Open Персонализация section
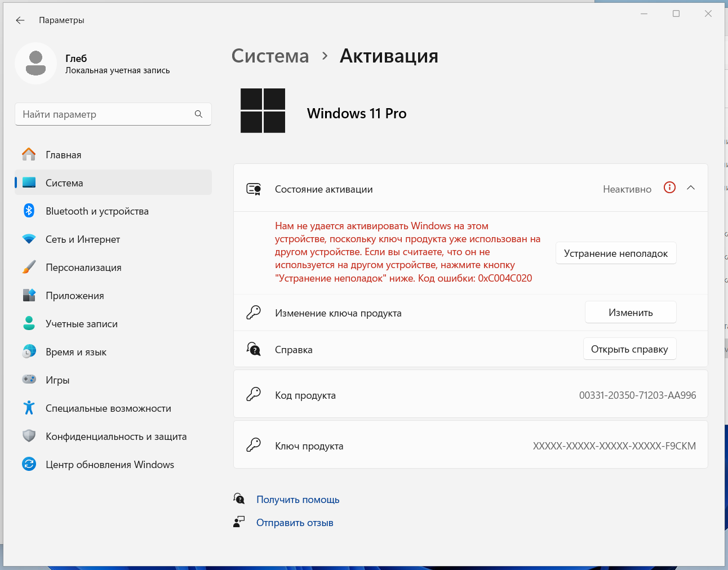Image resolution: width=728 pixels, height=570 pixels. click(x=113, y=267)
